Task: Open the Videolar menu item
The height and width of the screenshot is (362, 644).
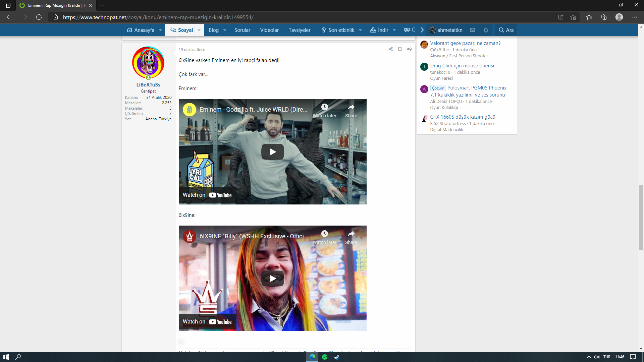Action: (x=269, y=30)
